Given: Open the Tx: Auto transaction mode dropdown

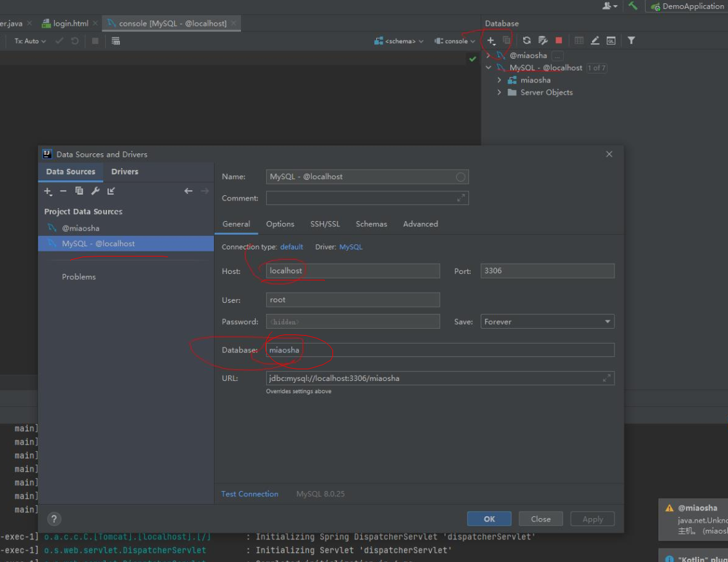Looking at the screenshot, I should click(30, 41).
